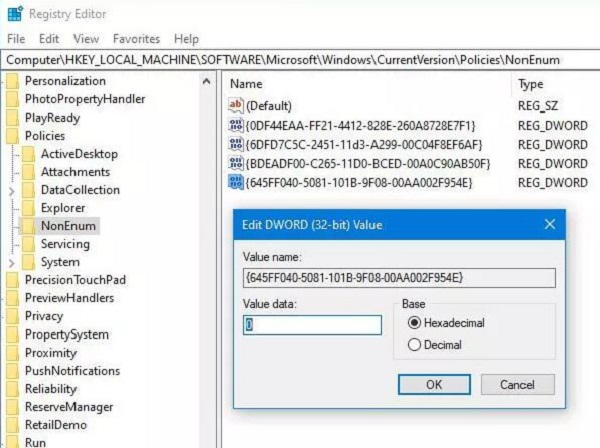Click the "(Default)" value name text

269,106
